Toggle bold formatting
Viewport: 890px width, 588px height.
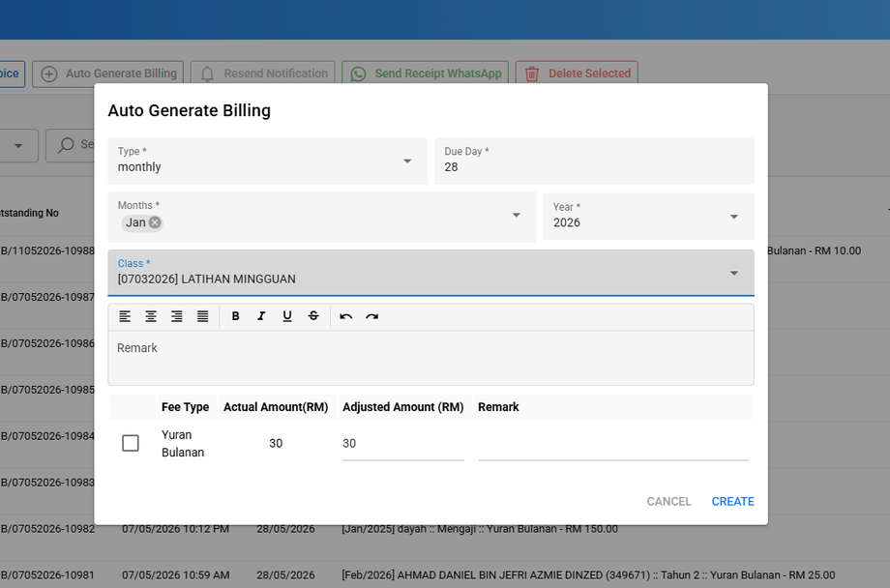pos(235,316)
